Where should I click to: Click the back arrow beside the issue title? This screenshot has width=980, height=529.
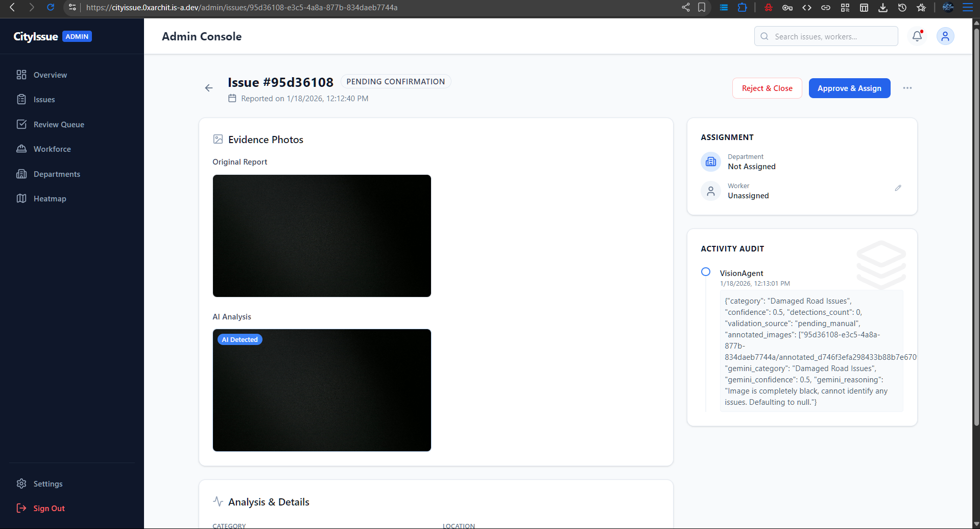pyautogui.click(x=209, y=88)
